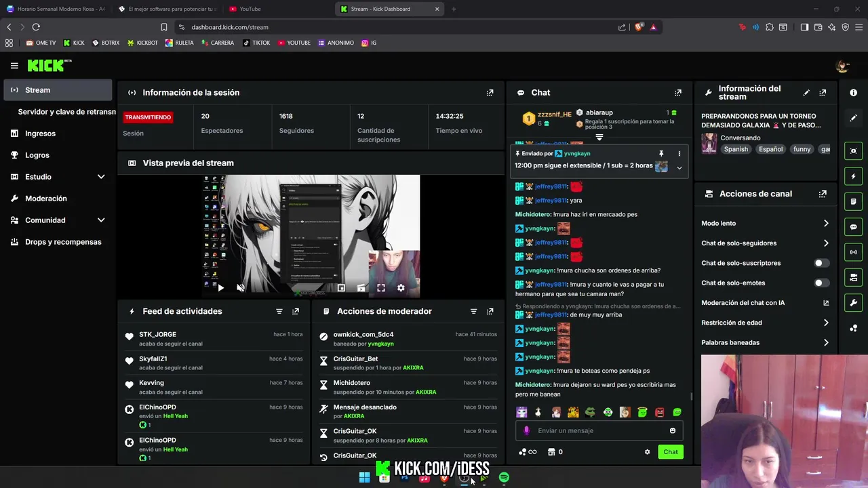Screen dimensions: 868x488
Task: Open the hamburger menu beside the Kick logo
Action: click(x=14, y=66)
